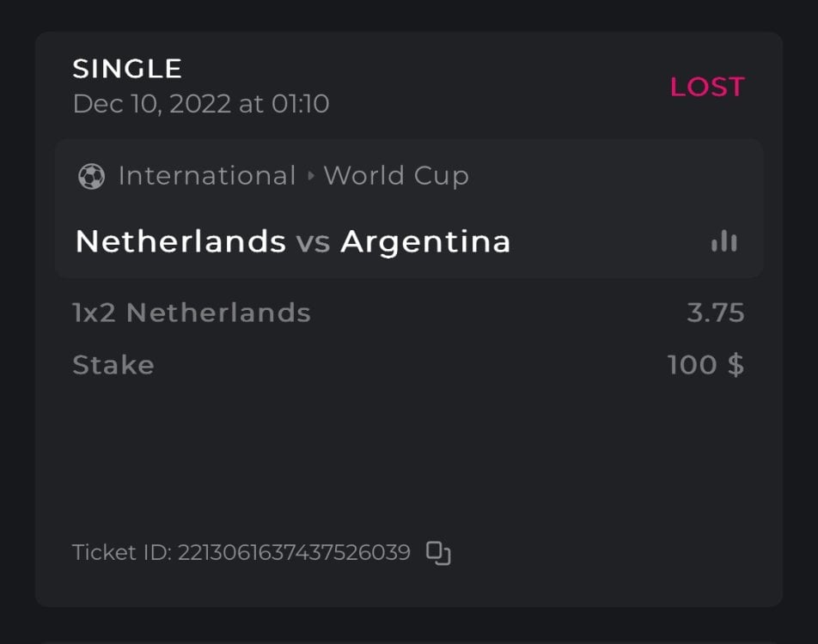818x644 pixels.
Task: Click the Dec 10, 2022 bet date
Action: coord(201,105)
